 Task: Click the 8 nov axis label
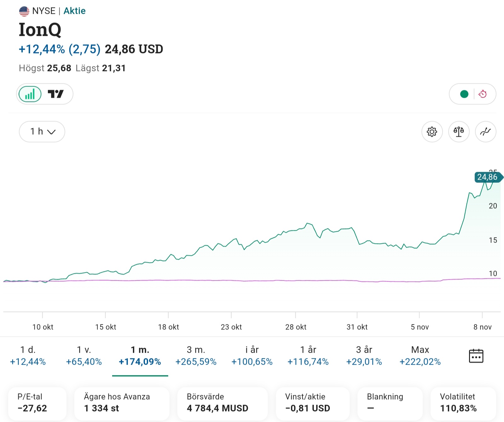[x=483, y=327]
